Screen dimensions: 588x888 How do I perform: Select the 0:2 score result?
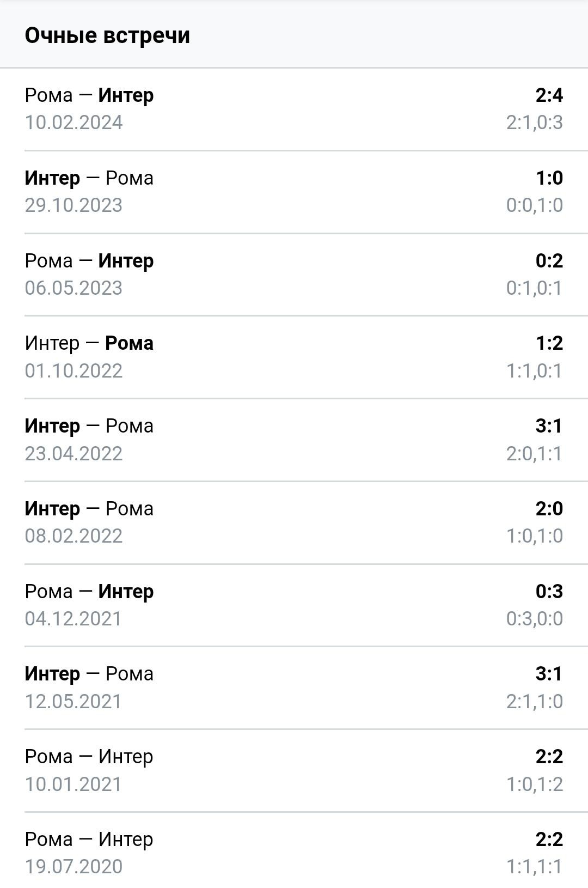pyautogui.click(x=549, y=261)
